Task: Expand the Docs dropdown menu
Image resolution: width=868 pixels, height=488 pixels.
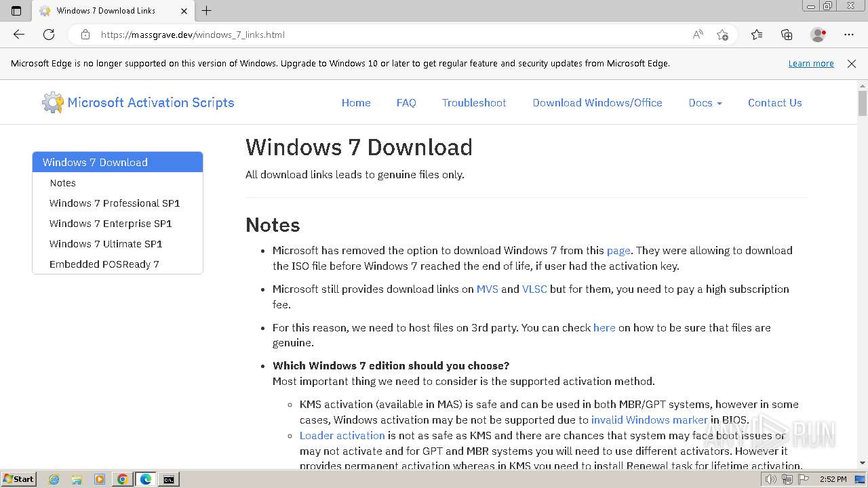Action: (x=705, y=102)
